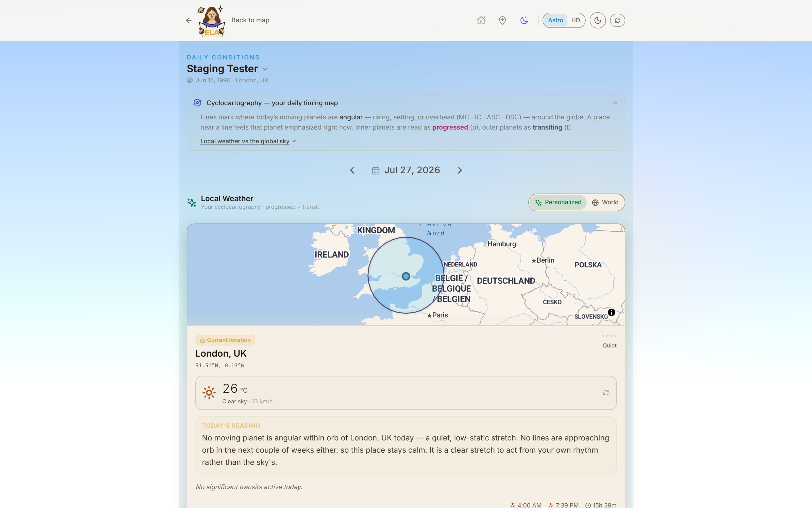The image size is (812, 508).
Task: Click the map info attribution icon
Action: point(611,312)
